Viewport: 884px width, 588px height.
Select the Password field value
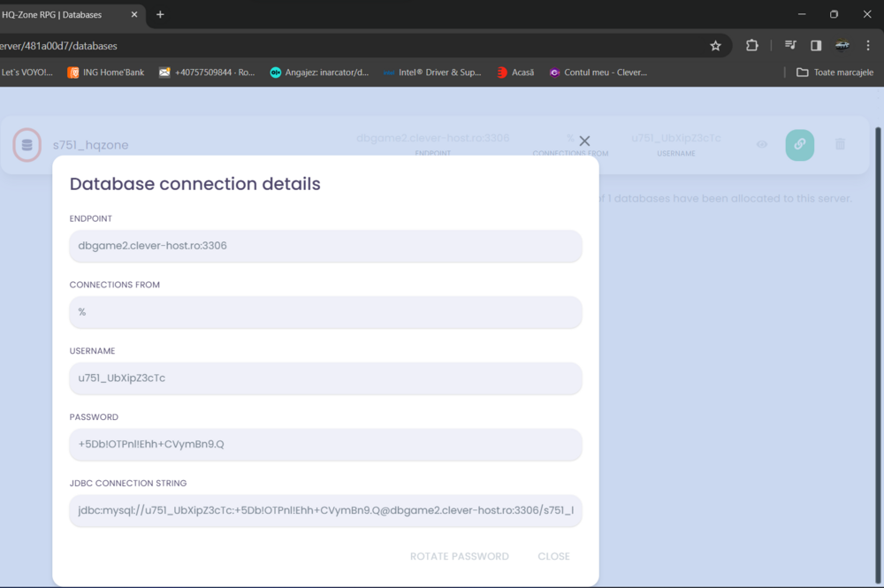coord(325,444)
